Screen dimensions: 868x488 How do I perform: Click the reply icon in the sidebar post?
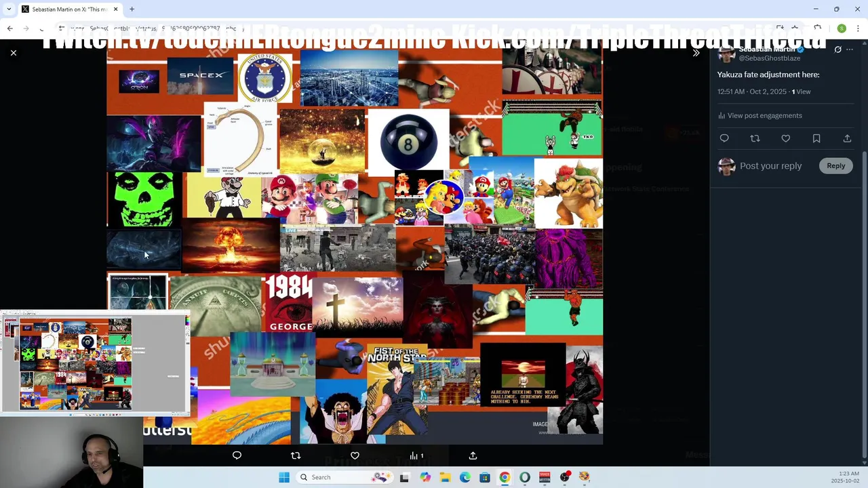pyautogui.click(x=724, y=138)
